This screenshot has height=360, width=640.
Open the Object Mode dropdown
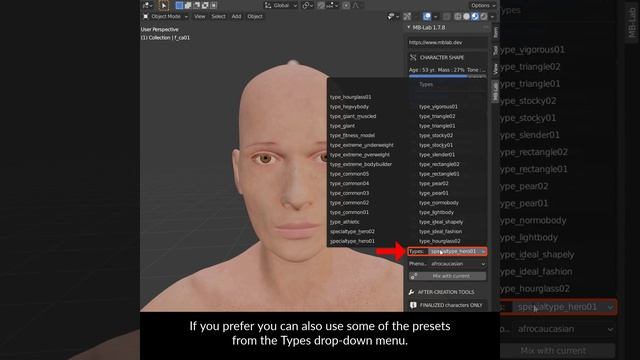[165, 16]
